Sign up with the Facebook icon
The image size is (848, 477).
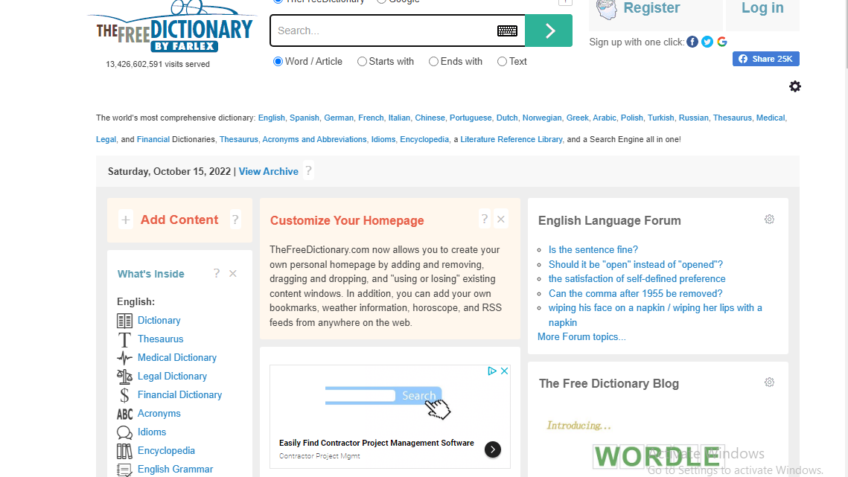[692, 42]
